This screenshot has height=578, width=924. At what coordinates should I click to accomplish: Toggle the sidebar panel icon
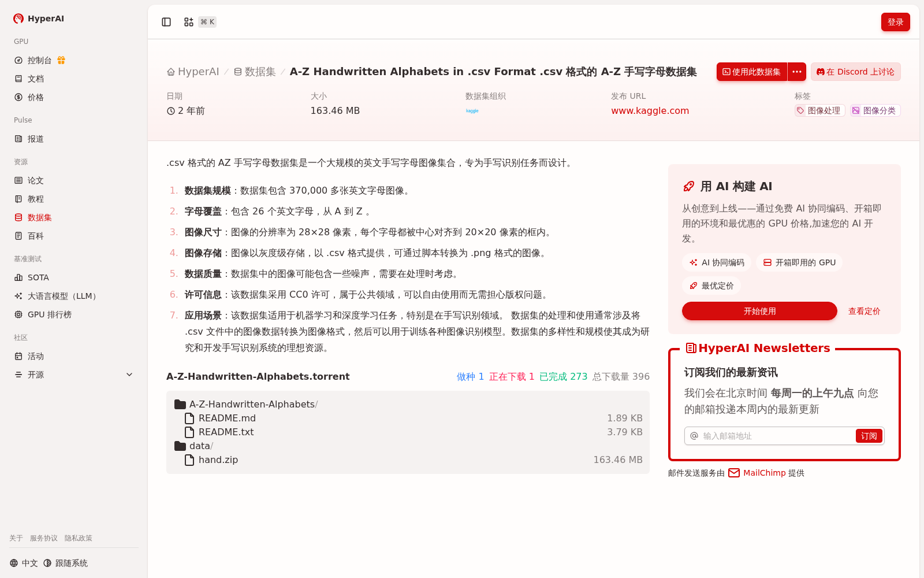pos(166,22)
